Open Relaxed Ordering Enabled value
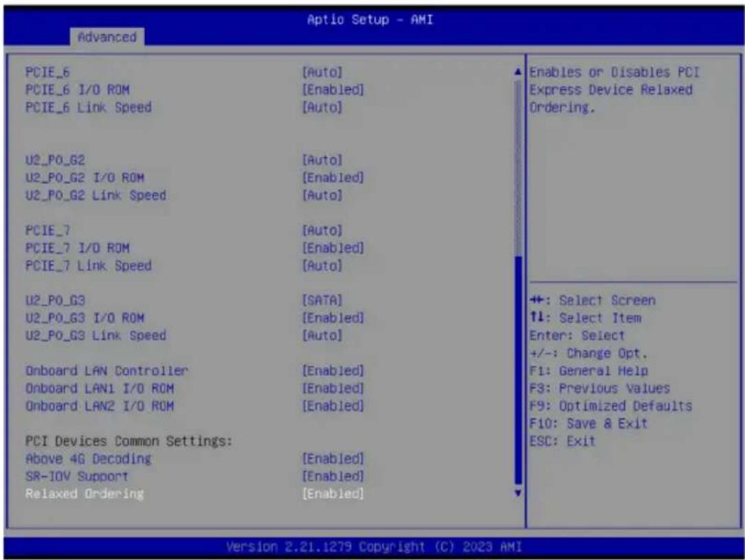The width and height of the screenshot is (745, 560). point(333,493)
